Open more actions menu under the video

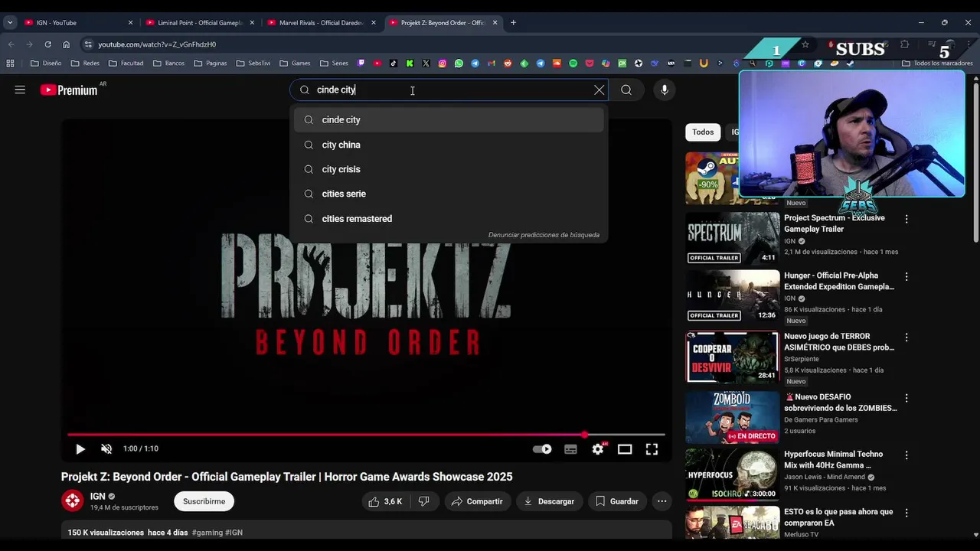[661, 501]
